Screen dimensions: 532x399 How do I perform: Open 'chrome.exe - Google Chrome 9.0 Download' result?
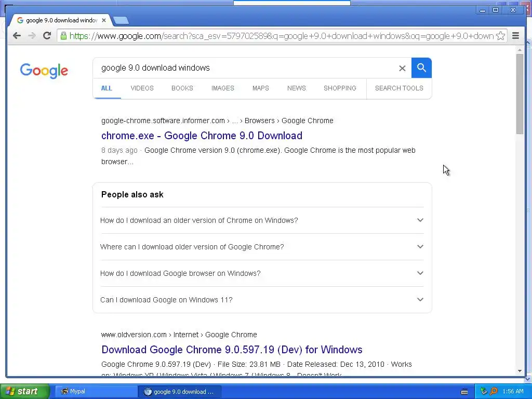point(202,136)
